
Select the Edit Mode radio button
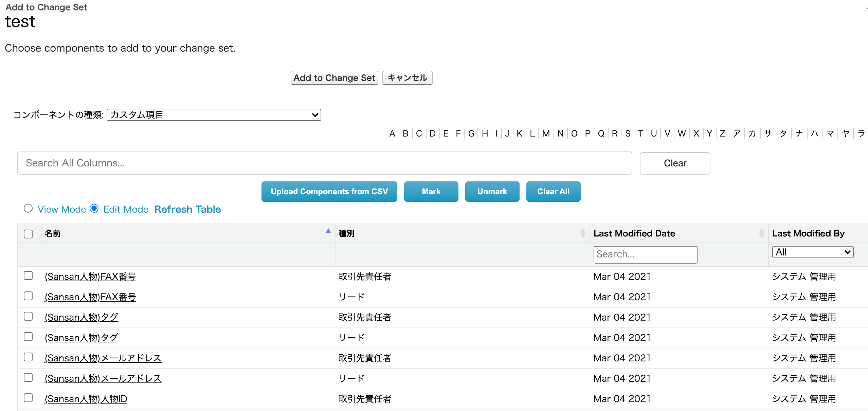[x=94, y=209]
